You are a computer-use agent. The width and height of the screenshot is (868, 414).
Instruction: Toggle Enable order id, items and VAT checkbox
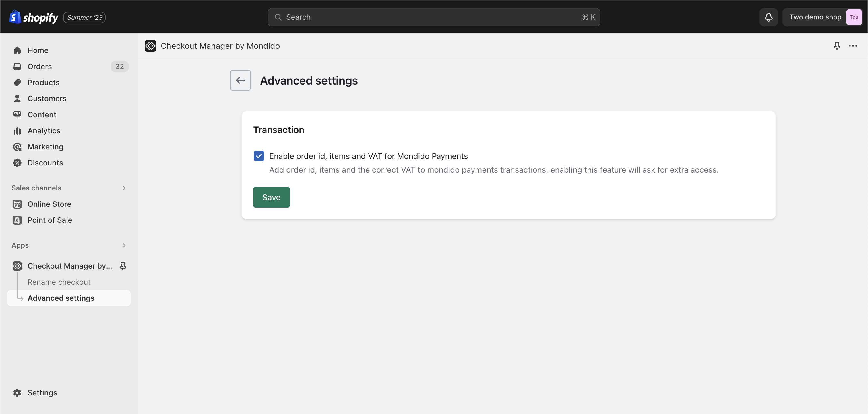[x=259, y=156]
